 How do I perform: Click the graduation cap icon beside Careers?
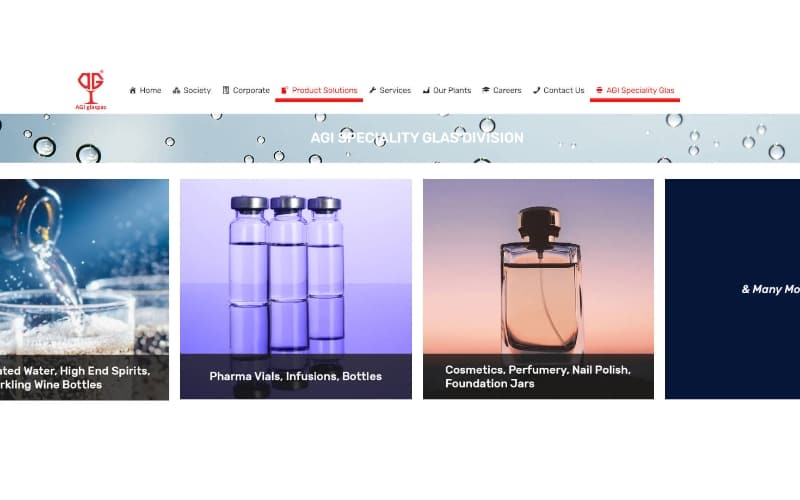[x=486, y=90]
